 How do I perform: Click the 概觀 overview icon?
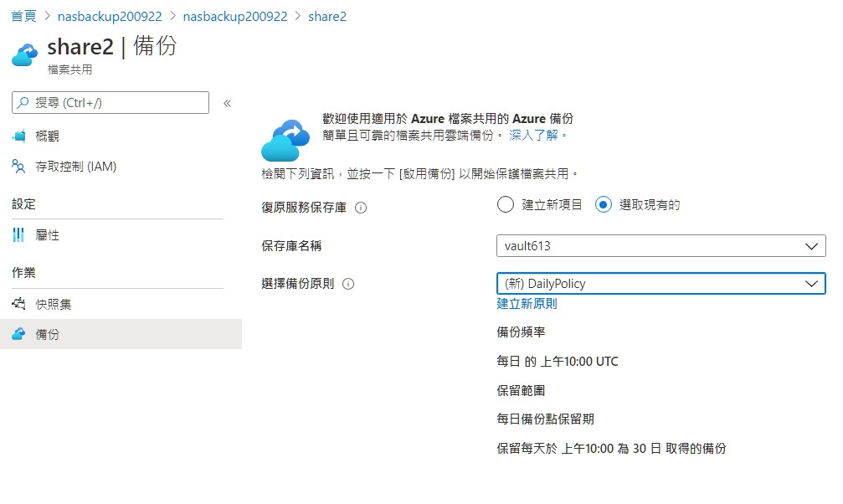18,136
